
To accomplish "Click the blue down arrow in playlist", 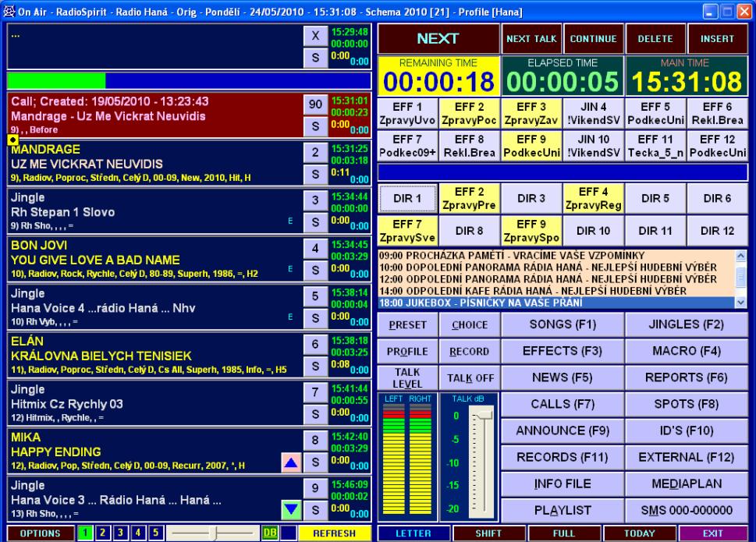I will (291, 509).
